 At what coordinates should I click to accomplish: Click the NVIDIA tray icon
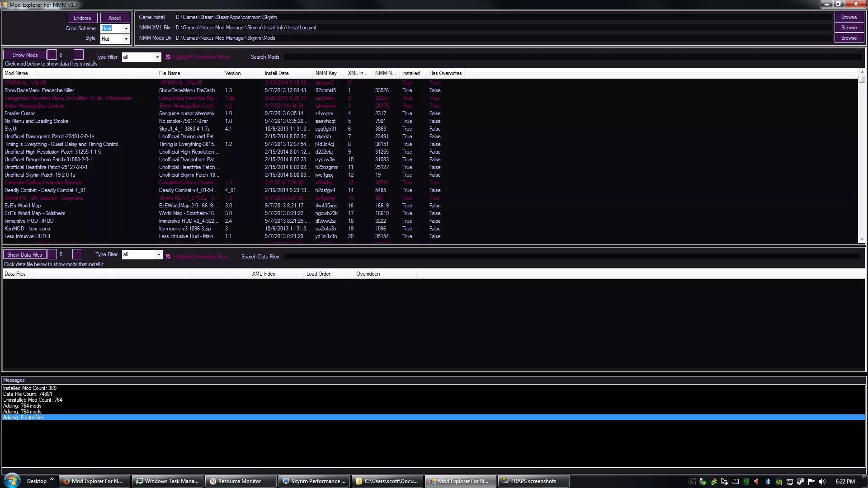tap(778, 482)
